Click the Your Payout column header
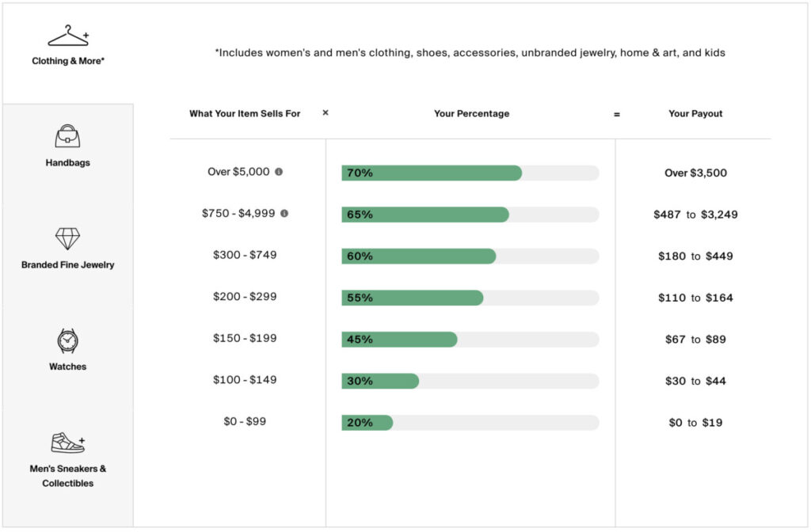The image size is (811, 532). click(x=695, y=113)
